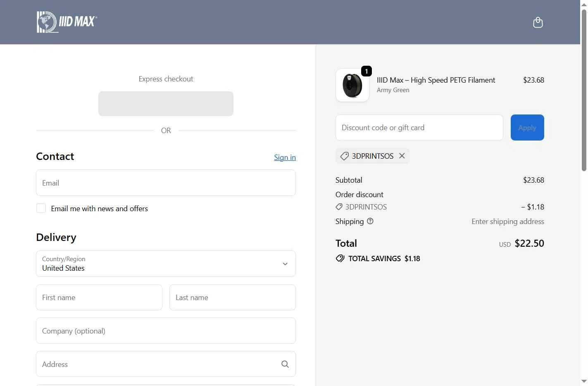Focus the Address input field
This screenshot has height=386, width=588.
pos(166,364)
